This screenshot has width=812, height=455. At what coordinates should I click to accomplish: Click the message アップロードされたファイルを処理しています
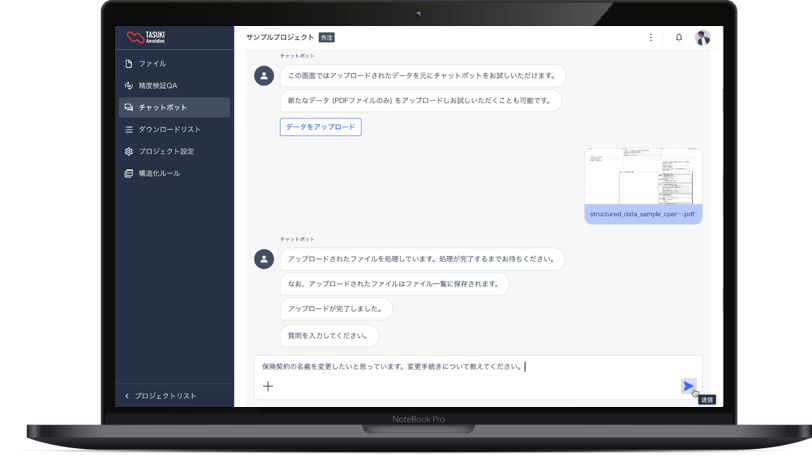(423, 259)
